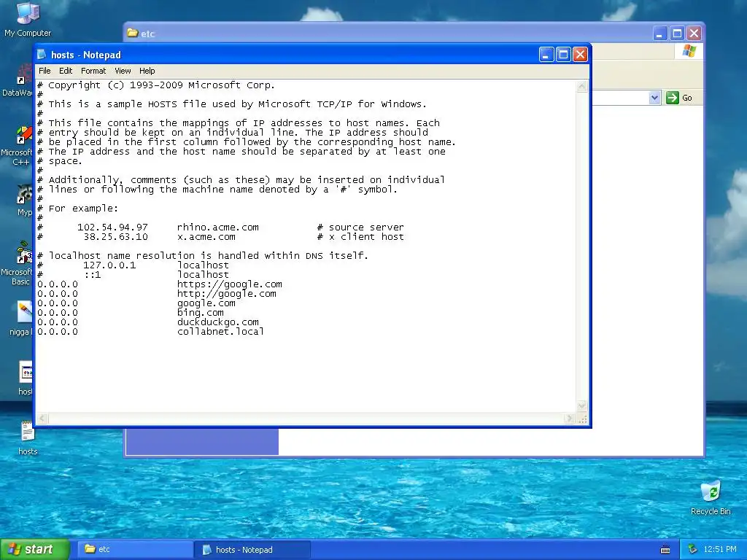747x560 pixels.
Task: Open the Format menu in Notepad
Action: coord(93,71)
